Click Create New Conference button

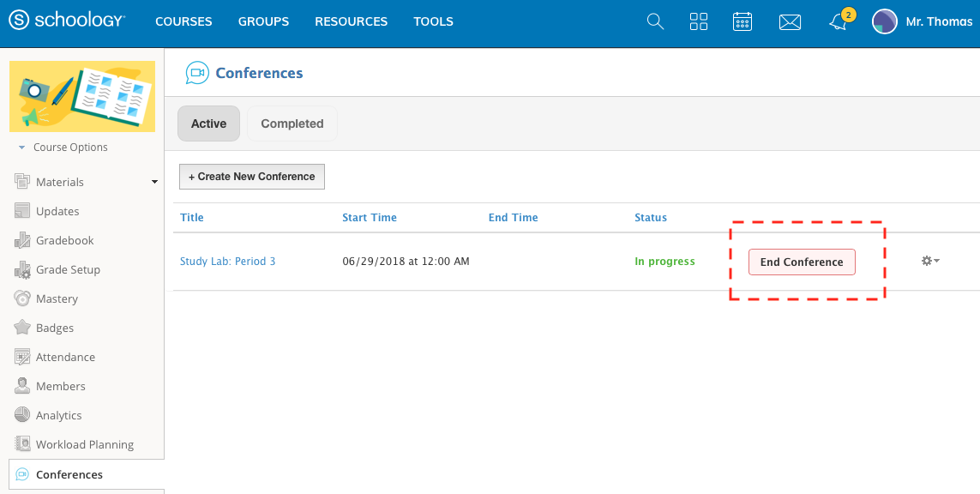[252, 177]
